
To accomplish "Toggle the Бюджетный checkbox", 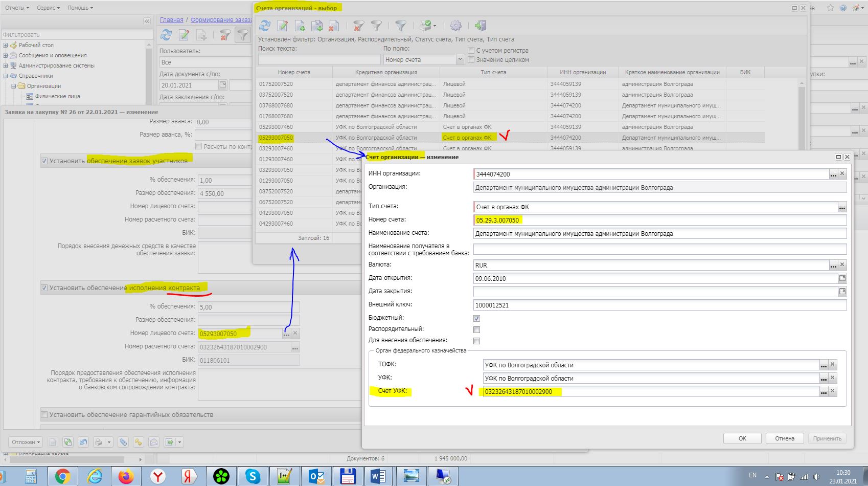I will pos(476,318).
